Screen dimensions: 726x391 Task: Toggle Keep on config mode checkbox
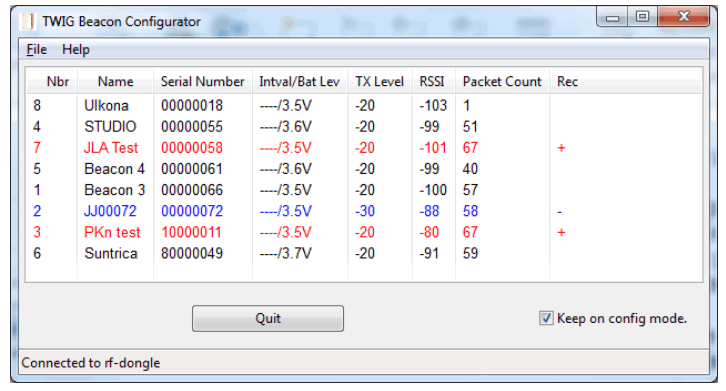click(546, 318)
